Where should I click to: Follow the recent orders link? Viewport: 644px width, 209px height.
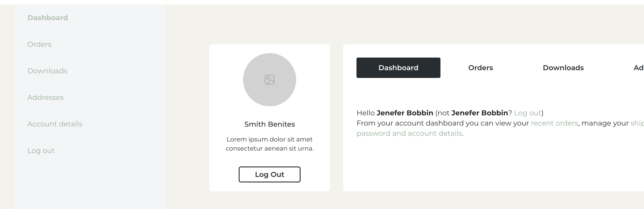point(554,123)
